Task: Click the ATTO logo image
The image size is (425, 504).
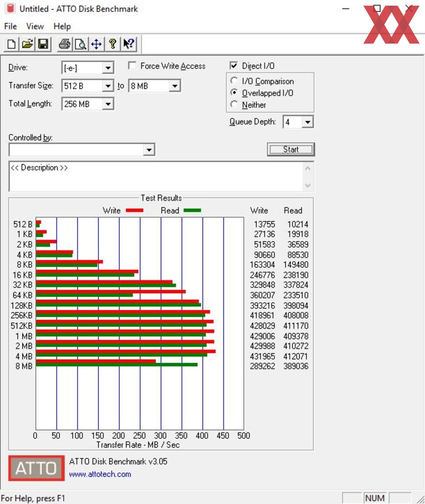Action: pos(36,468)
